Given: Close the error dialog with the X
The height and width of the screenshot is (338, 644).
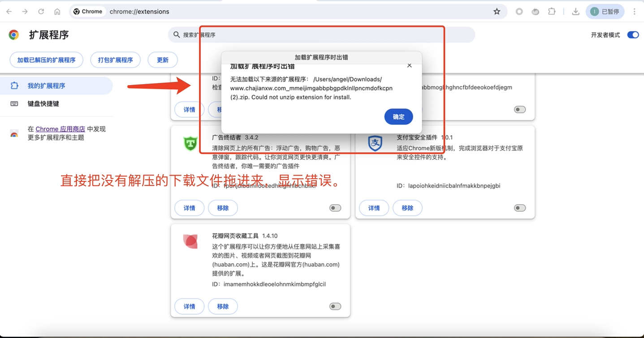Looking at the screenshot, I should coord(409,65).
